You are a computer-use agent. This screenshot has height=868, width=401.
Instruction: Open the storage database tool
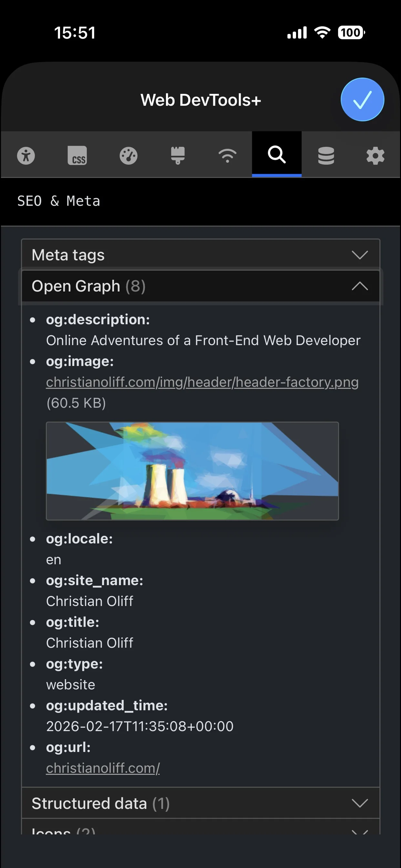pyautogui.click(x=326, y=155)
